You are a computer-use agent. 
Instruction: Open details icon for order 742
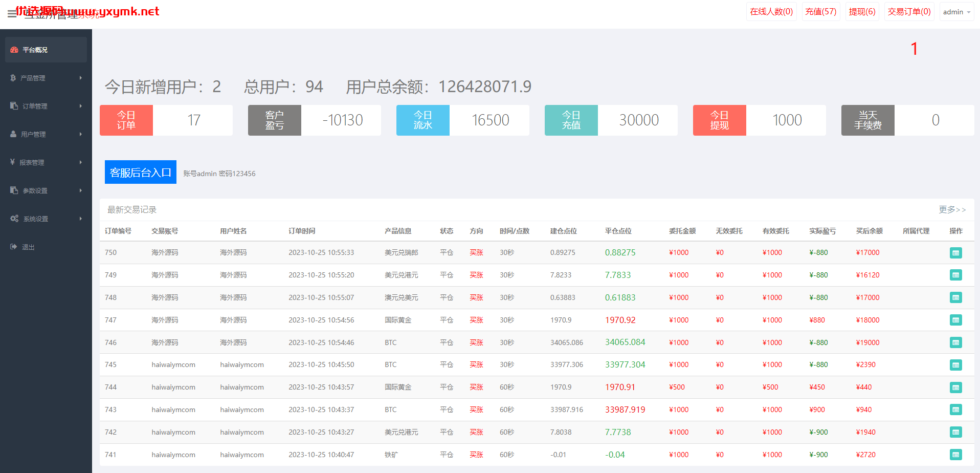955,433
